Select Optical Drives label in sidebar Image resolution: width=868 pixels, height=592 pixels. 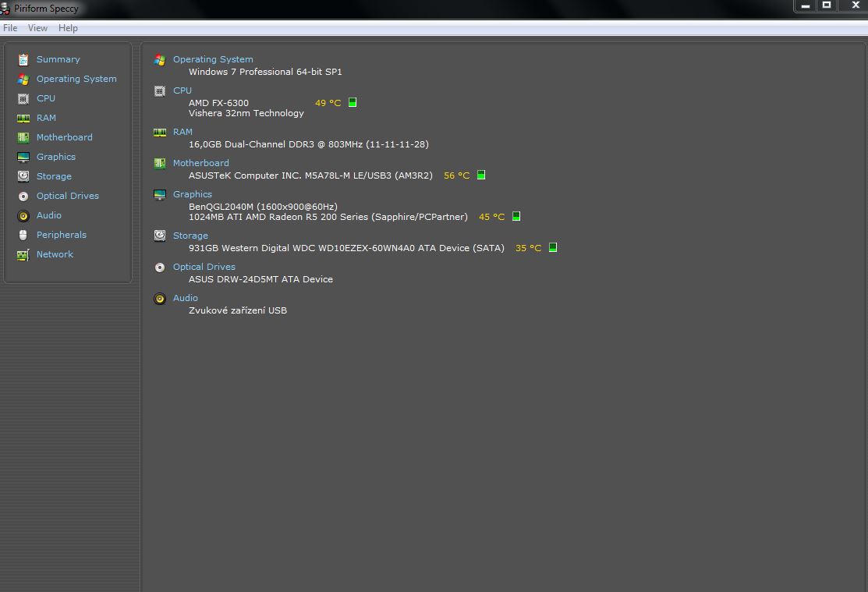point(68,196)
